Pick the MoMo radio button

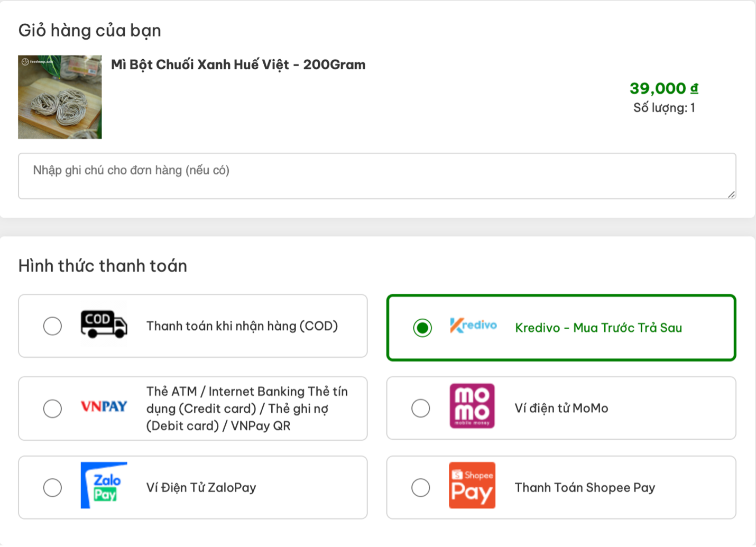tap(421, 408)
